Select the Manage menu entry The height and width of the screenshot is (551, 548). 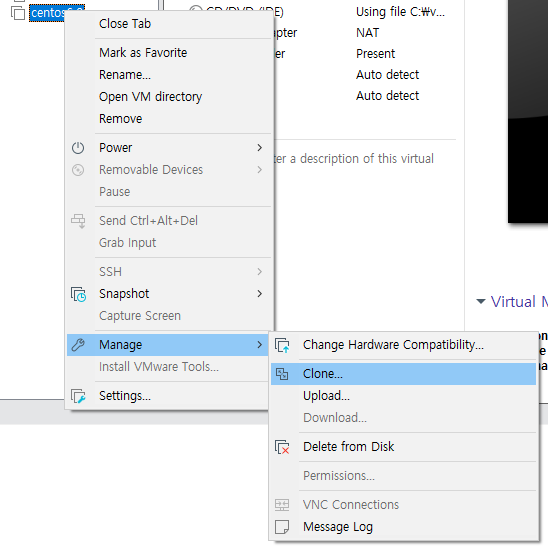[168, 345]
